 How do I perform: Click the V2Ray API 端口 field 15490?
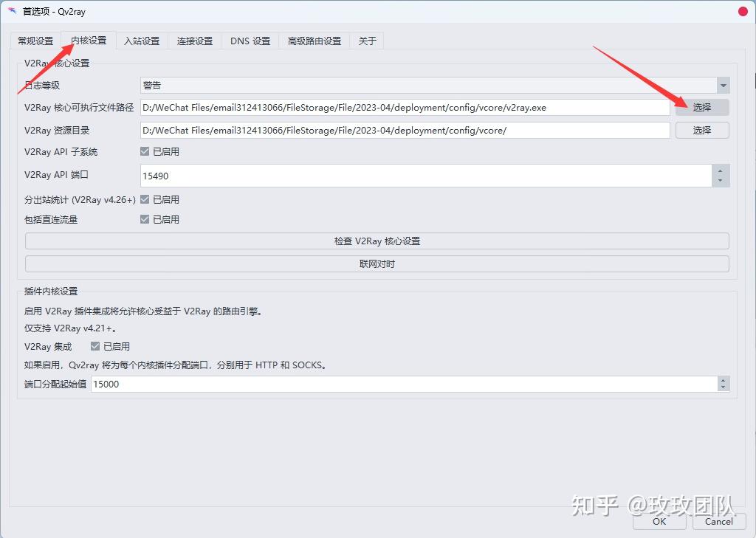426,176
